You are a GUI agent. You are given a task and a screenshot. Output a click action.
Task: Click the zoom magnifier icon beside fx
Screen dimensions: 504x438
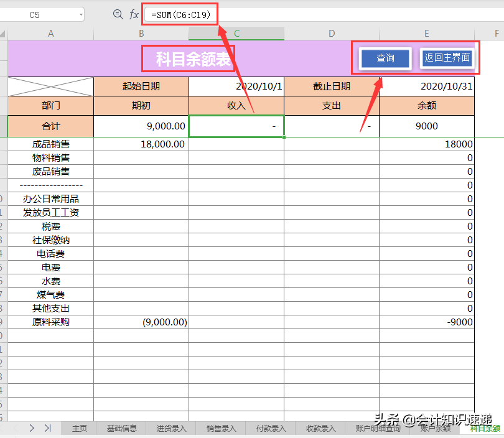click(118, 14)
